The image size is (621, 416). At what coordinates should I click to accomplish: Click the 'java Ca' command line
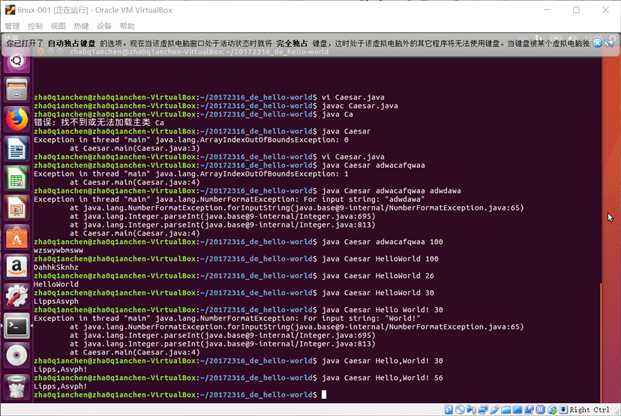pos(337,114)
